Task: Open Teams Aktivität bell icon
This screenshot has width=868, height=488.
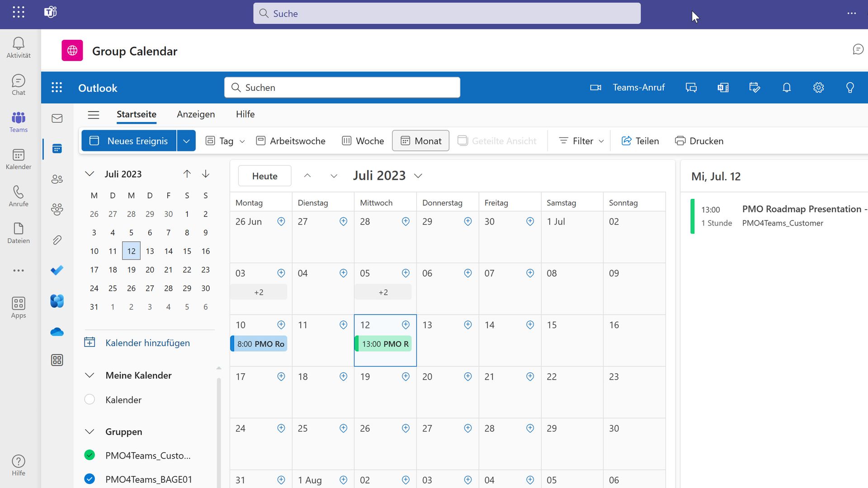Action: (19, 47)
